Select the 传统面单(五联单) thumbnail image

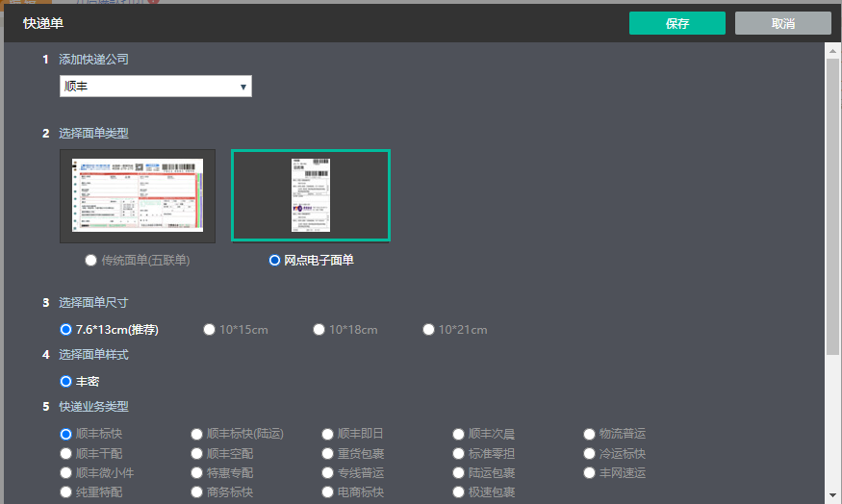click(x=138, y=196)
